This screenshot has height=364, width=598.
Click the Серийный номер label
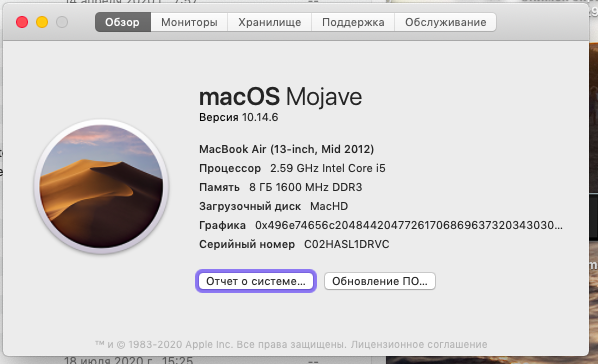(247, 244)
